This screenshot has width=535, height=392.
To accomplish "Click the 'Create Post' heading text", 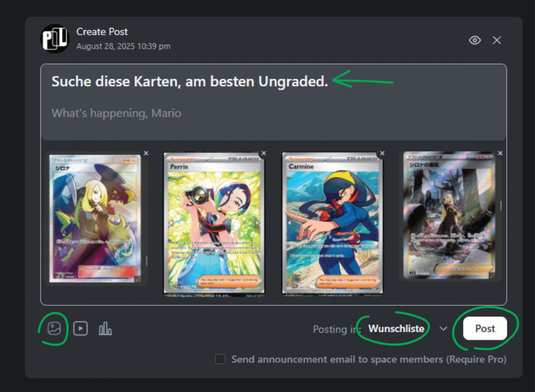I will tap(102, 32).
